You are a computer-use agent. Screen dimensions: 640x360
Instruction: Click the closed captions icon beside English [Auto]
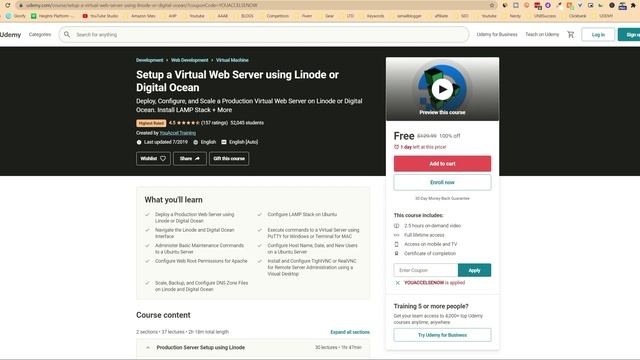[x=224, y=142]
